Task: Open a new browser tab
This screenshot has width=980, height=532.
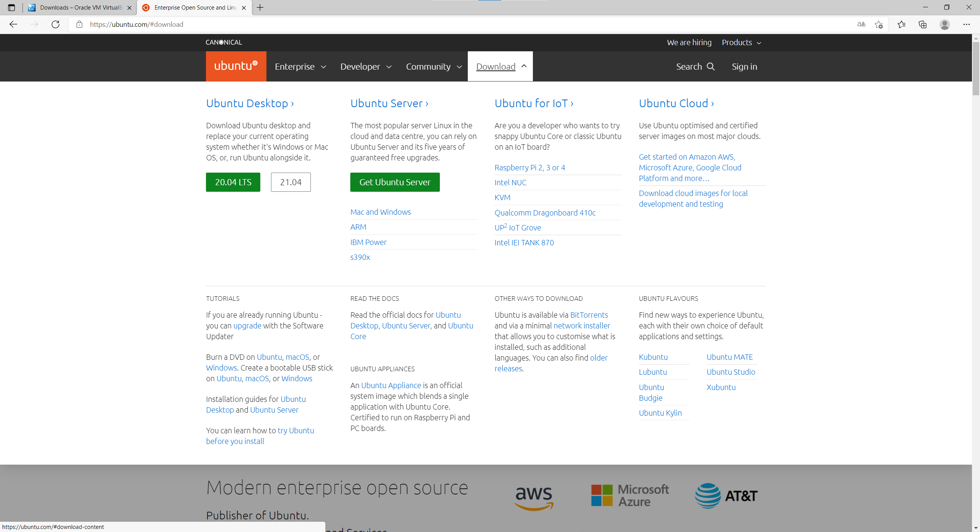Action: pyautogui.click(x=260, y=8)
